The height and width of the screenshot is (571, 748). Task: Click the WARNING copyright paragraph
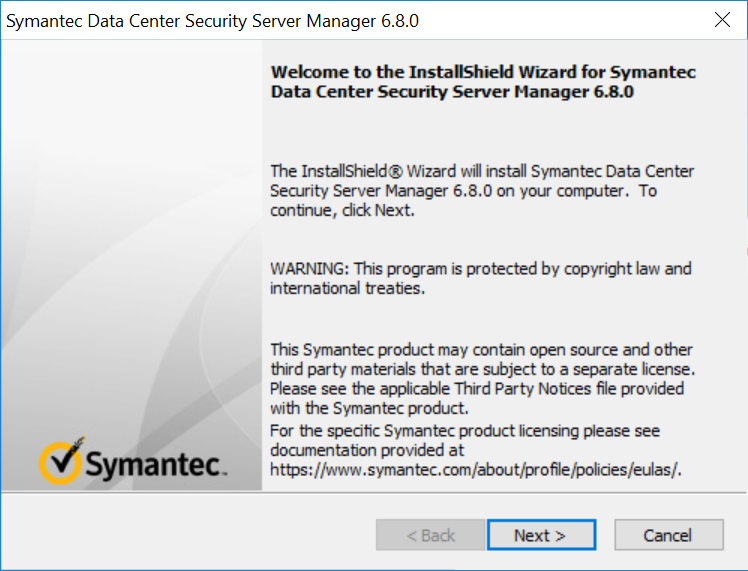pos(480,279)
